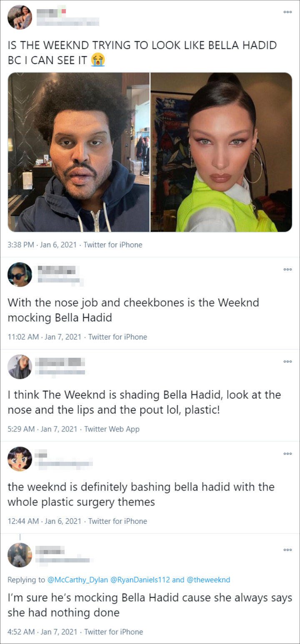Open the left photo of the man in the hoodie
The image size is (300, 644).
tap(78, 152)
